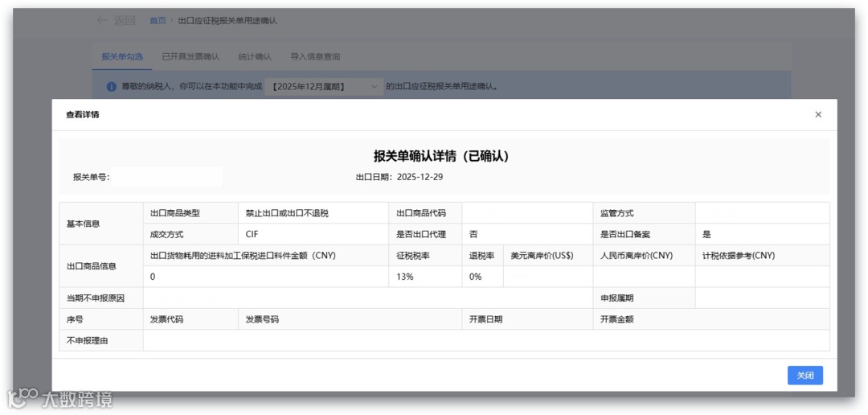868x415 pixels.
Task: Click the 成交方式 label
Action: pyautogui.click(x=166, y=234)
